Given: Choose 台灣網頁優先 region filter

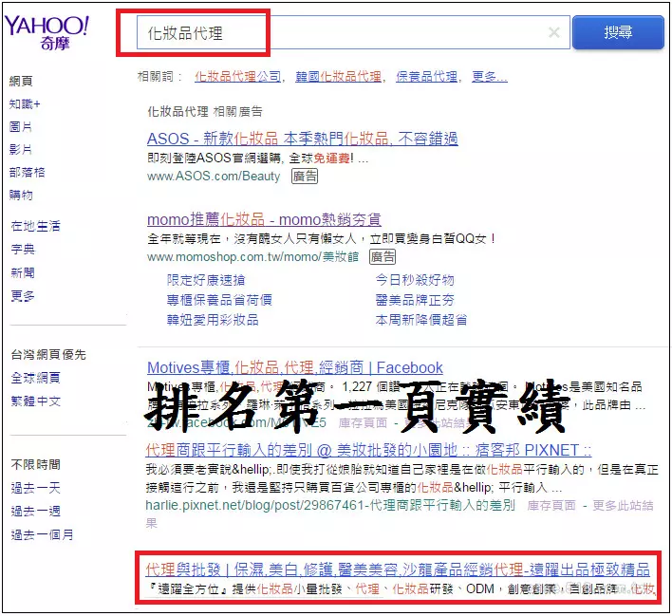Looking at the screenshot, I should [48, 355].
